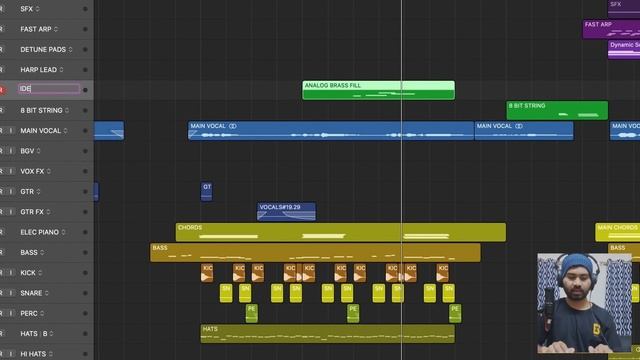The width and height of the screenshot is (640, 360).
Task: Select the ANALOG BRASS FILL region
Action: click(378, 90)
